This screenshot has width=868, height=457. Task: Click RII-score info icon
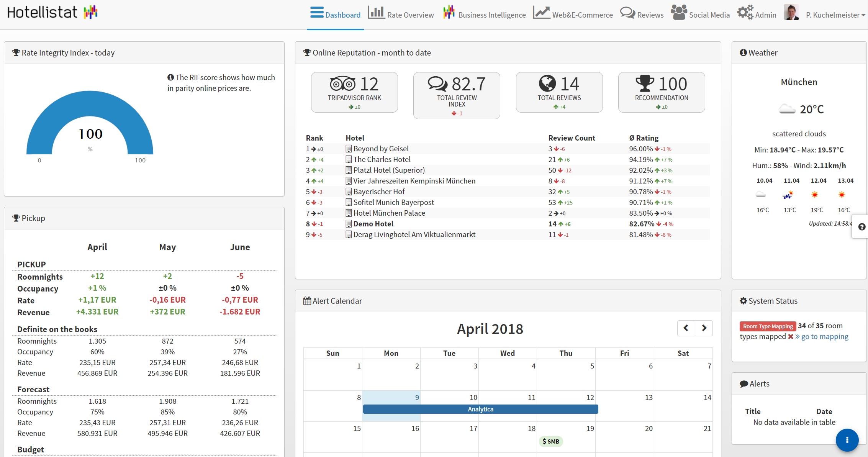coord(170,77)
